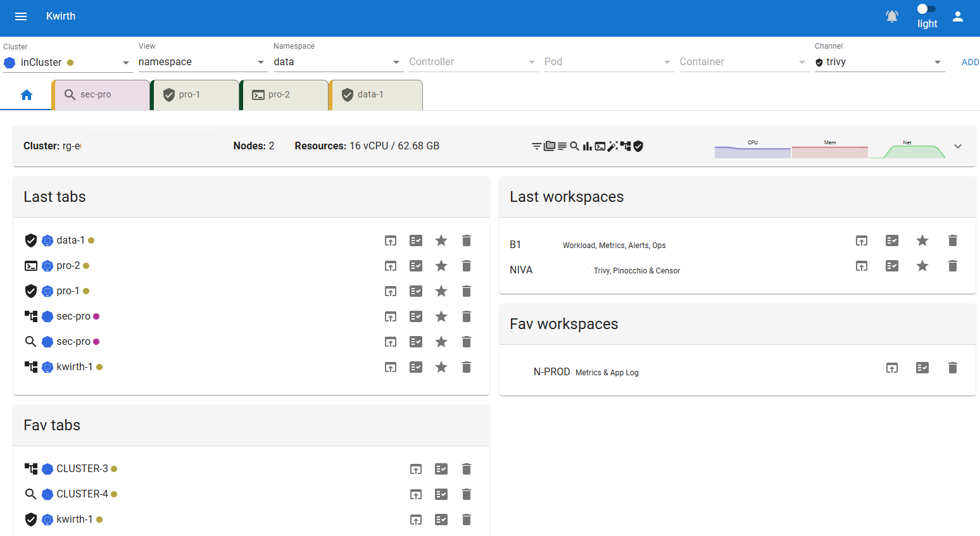Favorite the pro-1 tab with star
Image resolution: width=980 pixels, height=536 pixels.
(x=441, y=291)
